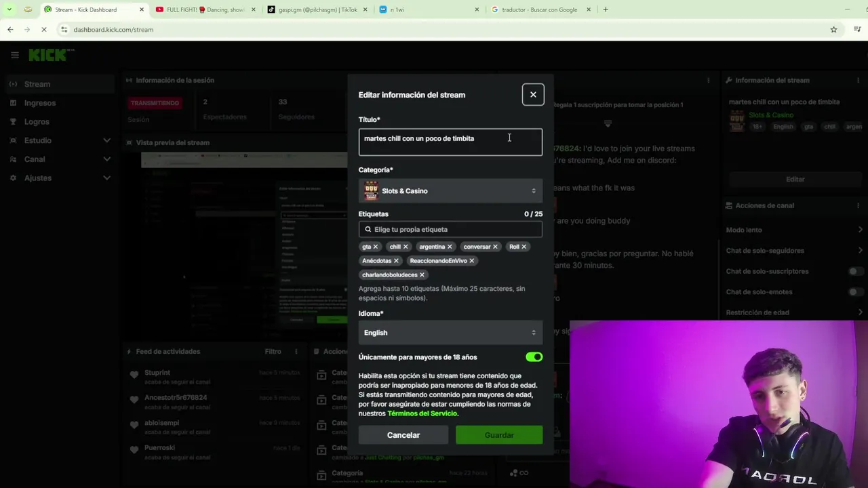868x488 pixels.
Task: Click the hamburger menu icon beside Kick logo
Action: click(15, 55)
